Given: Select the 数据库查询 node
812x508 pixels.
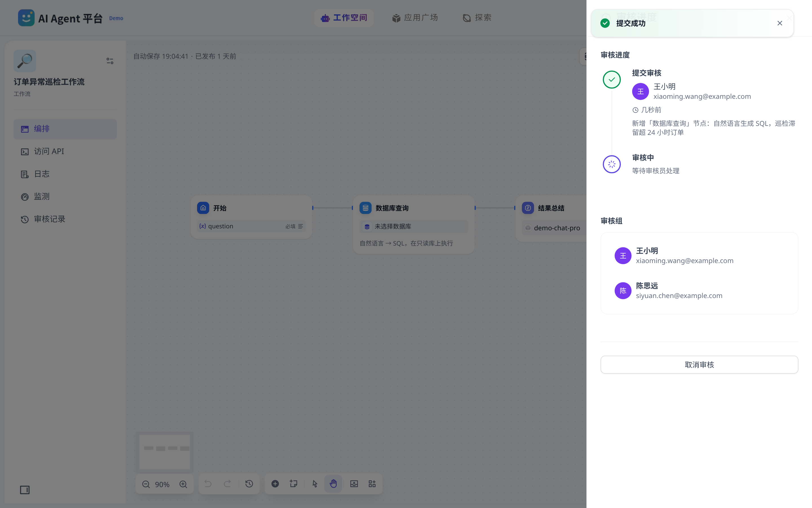Looking at the screenshot, I should pyautogui.click(x=414, y=225).
